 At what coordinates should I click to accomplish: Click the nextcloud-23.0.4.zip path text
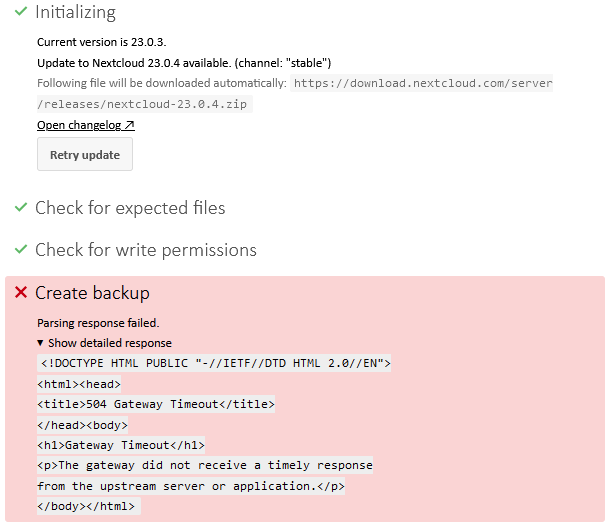(x=145, y=104)
